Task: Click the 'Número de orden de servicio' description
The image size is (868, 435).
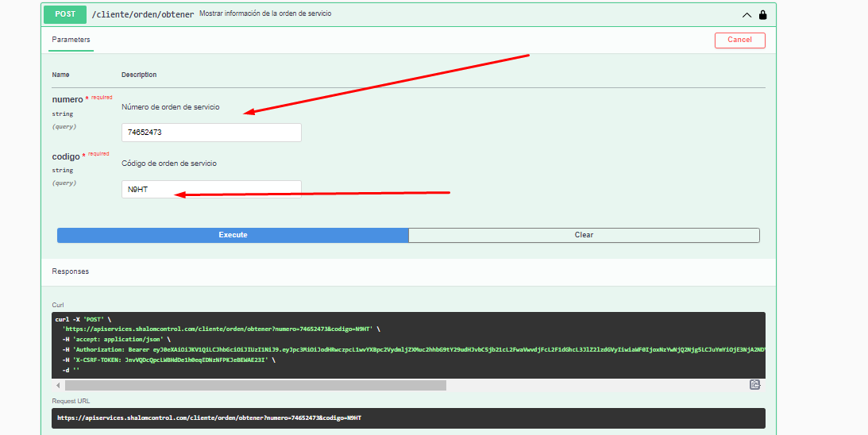Action: click(170, 107)
